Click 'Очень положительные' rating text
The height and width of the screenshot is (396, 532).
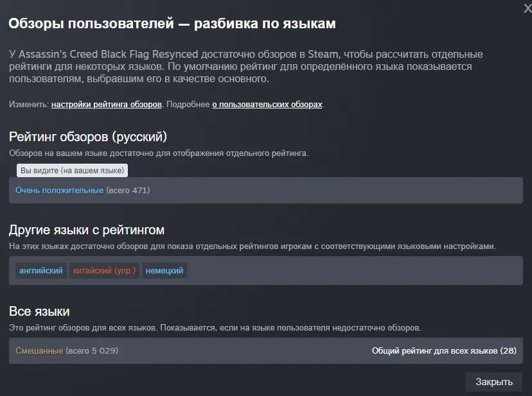pos(59,190)
